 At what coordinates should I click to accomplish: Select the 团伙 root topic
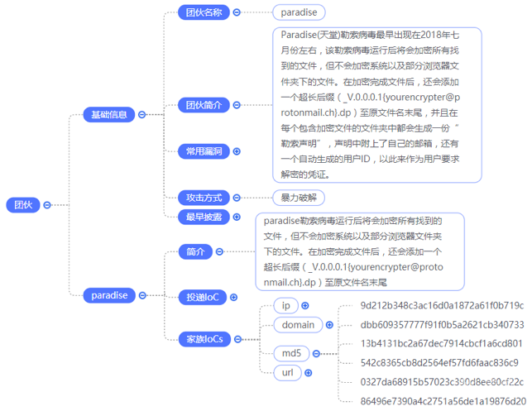[23, 205]
